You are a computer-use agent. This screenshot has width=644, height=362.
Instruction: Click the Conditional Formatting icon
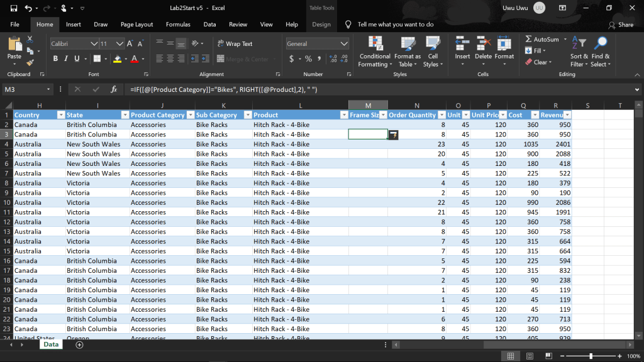(375, 44)
